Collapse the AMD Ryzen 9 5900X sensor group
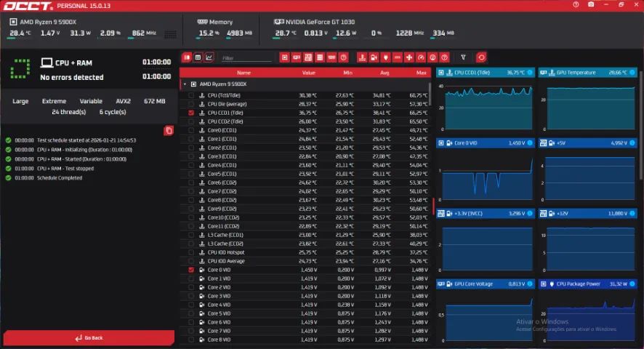This screenshot has height=349, width=644. (185, 84)
